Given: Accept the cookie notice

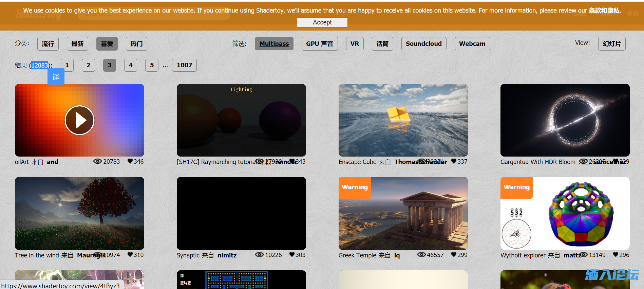Looking at the screenshot, I should click(322, 22).
